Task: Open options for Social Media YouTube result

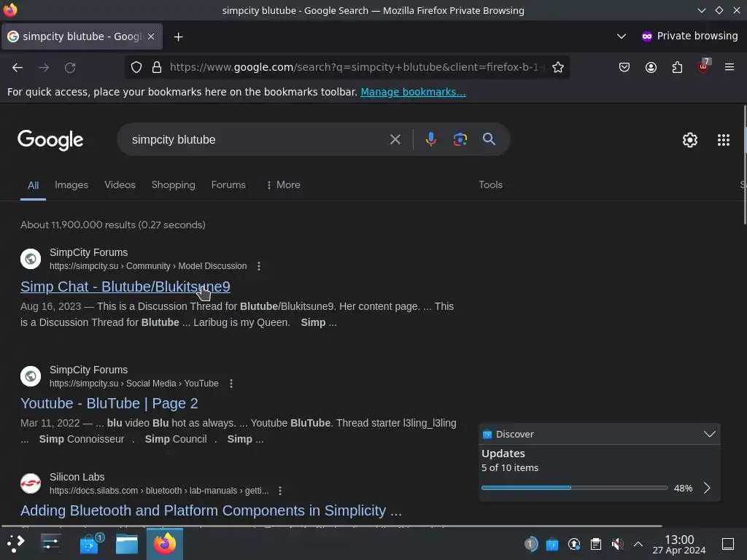Action: 231,384
